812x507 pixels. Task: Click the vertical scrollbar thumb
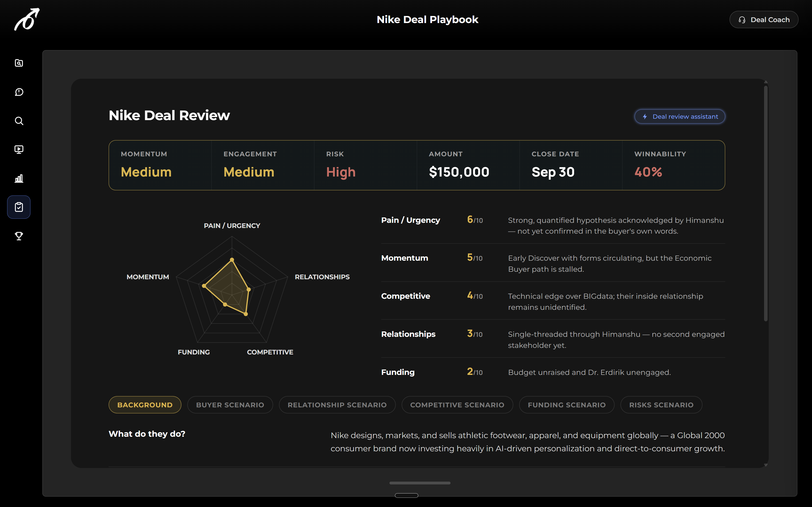pyautogui.click(x=766, y=204)
